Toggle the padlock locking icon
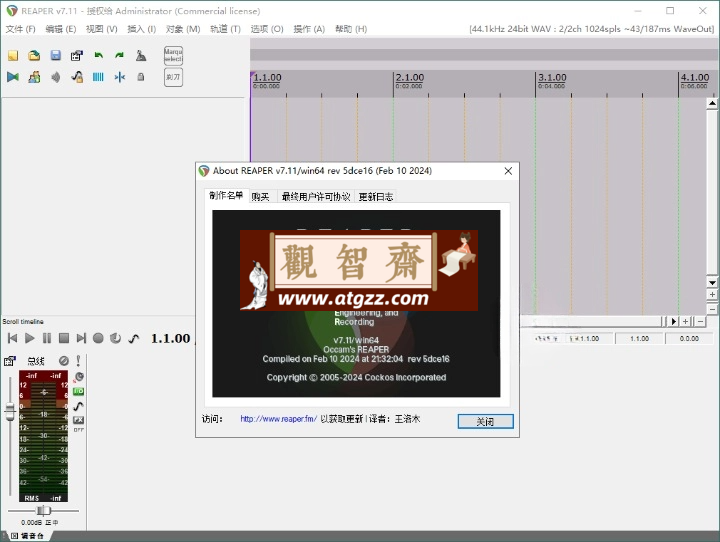Image resolution: width=720 pixels, height=542 pixels. point(141,77)
